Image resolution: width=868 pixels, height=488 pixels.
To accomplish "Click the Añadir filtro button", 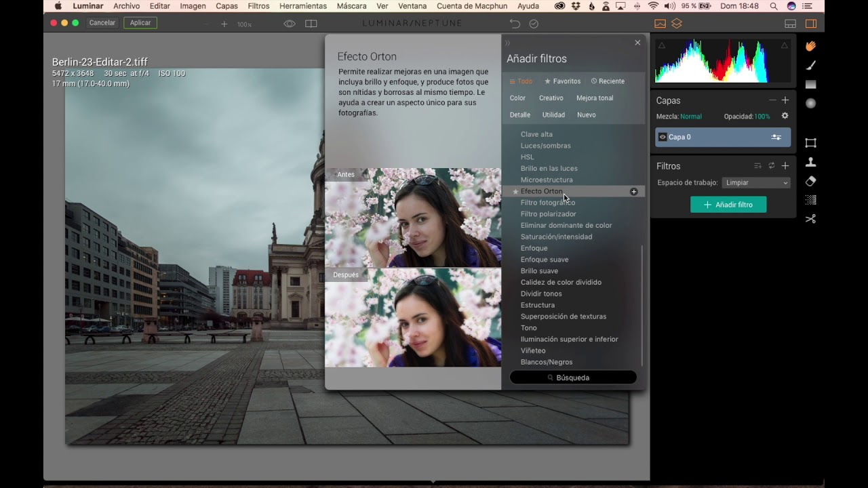I will coord(728,205).
